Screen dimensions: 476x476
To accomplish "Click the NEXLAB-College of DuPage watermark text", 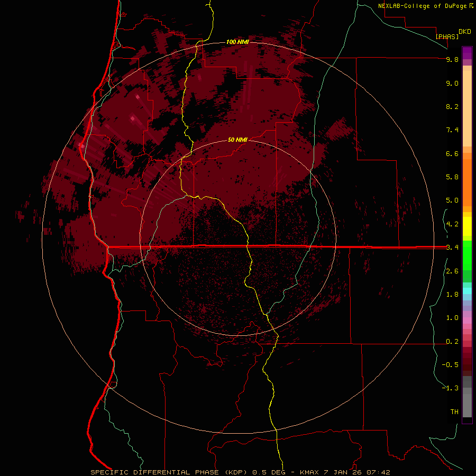I will pos(426,6).
